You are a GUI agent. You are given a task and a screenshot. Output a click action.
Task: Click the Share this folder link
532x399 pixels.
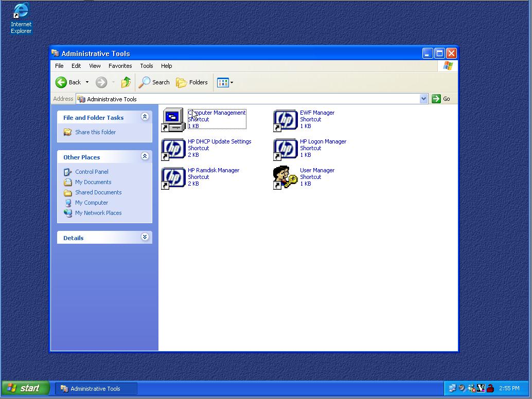[90, 132]
